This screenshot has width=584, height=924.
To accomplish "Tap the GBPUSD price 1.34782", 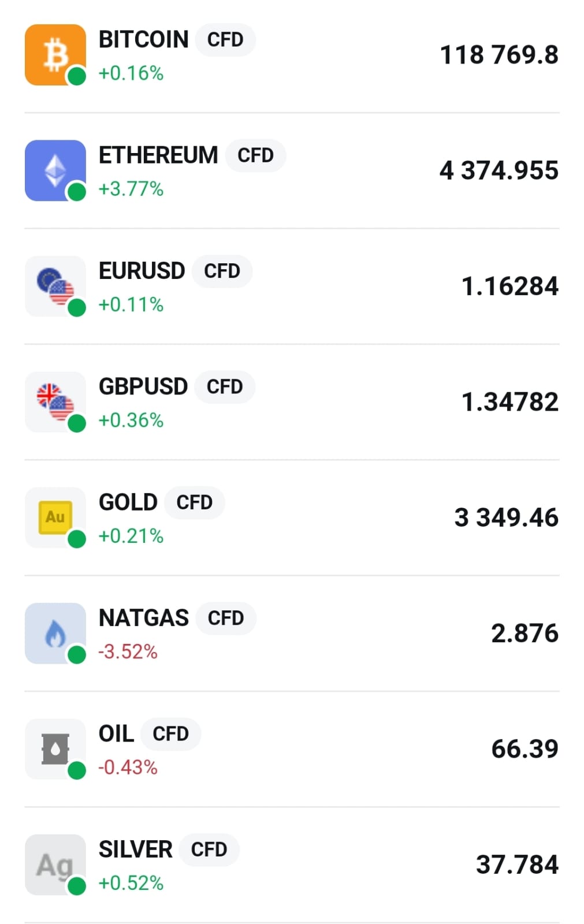I will pos(510,402).
